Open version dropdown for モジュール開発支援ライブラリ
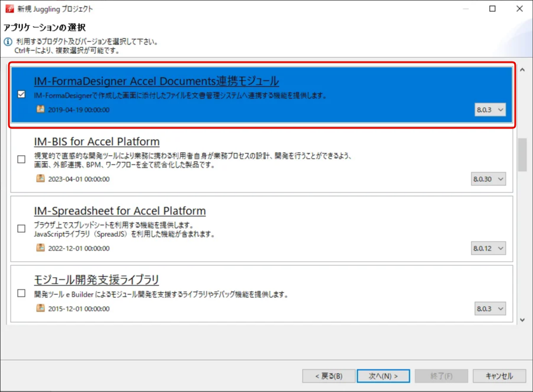The height and width of the screenshot is (392, 533). pyautogui.click(x=490, y=309)
